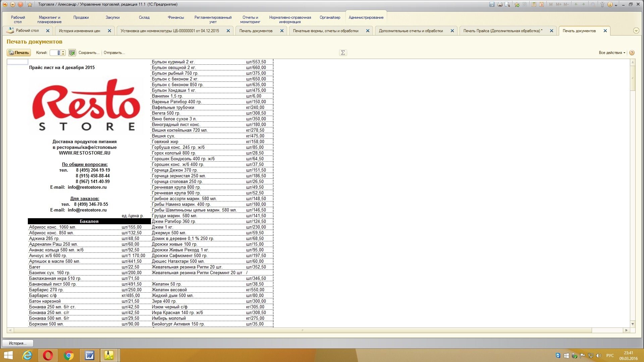Increase copies count with spinner up arrow
The width and height of the screenshot is (644, 362).
(x=63, y=51)
